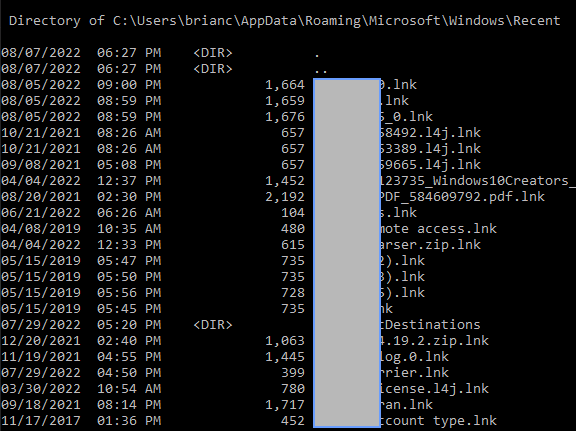576x431 pixels.
Task: Click the 59665.l4j.lnk file entry
Action: point(430,165)
